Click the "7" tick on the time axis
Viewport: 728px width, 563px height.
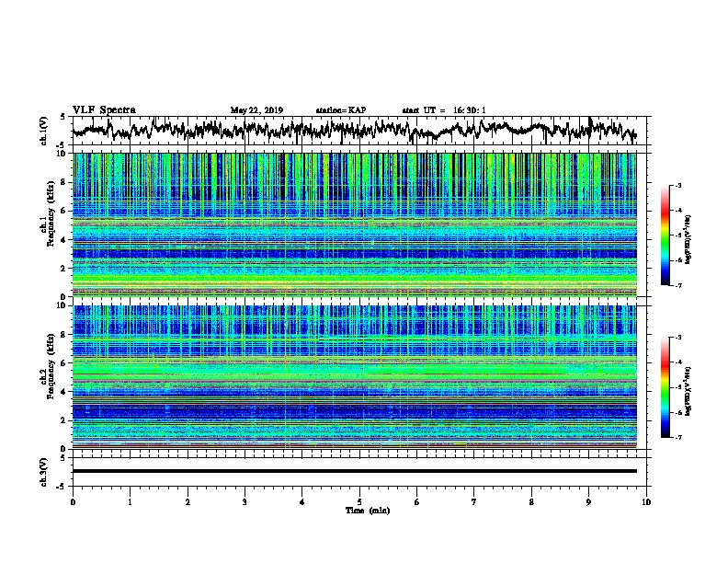tap(474, 502)
